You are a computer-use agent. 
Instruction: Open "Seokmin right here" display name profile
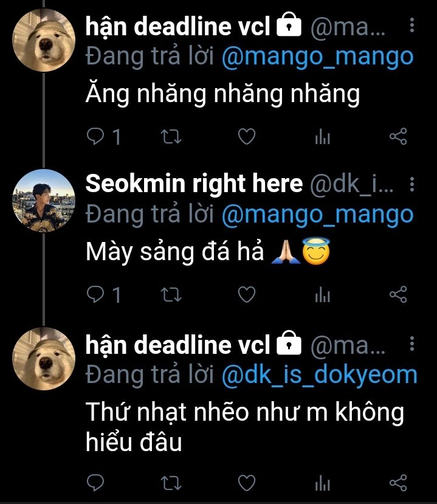point(194,184)
